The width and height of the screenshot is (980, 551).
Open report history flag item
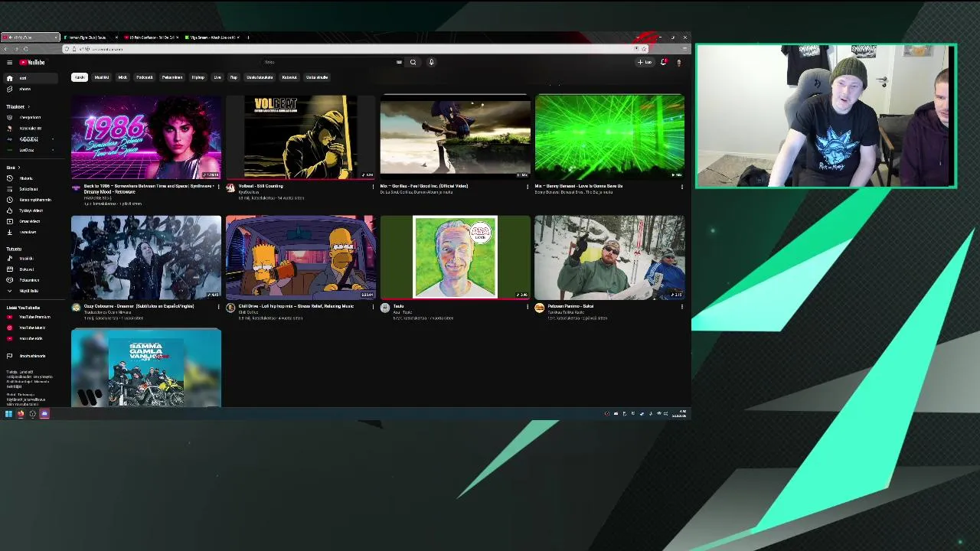click(30, 356)
